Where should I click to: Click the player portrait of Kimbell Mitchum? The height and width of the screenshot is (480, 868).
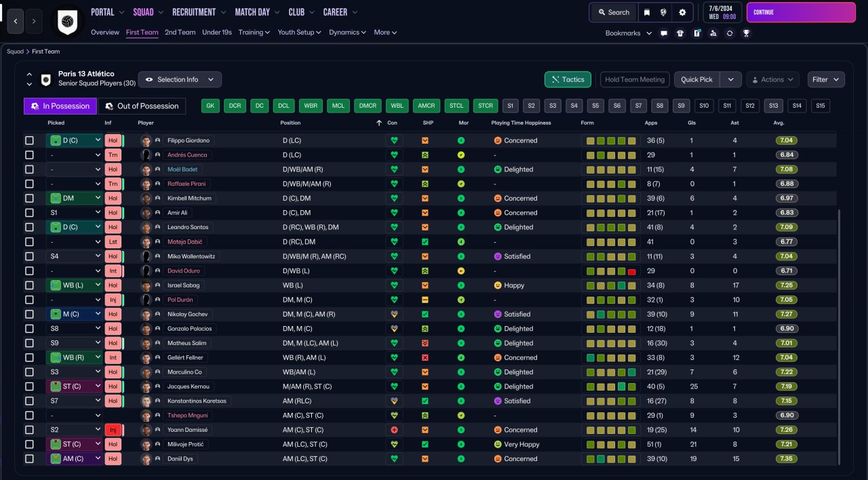click(145, 198)
